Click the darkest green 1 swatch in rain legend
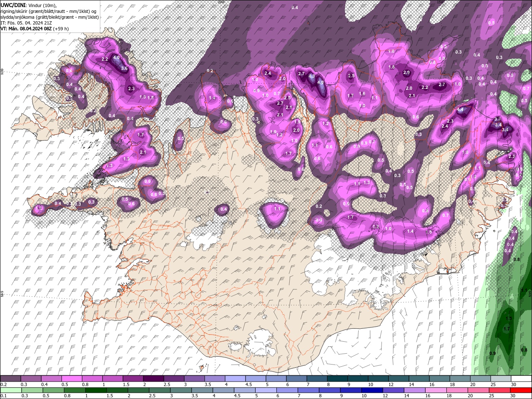The image size is (532, 399). [x=96, y=390]
